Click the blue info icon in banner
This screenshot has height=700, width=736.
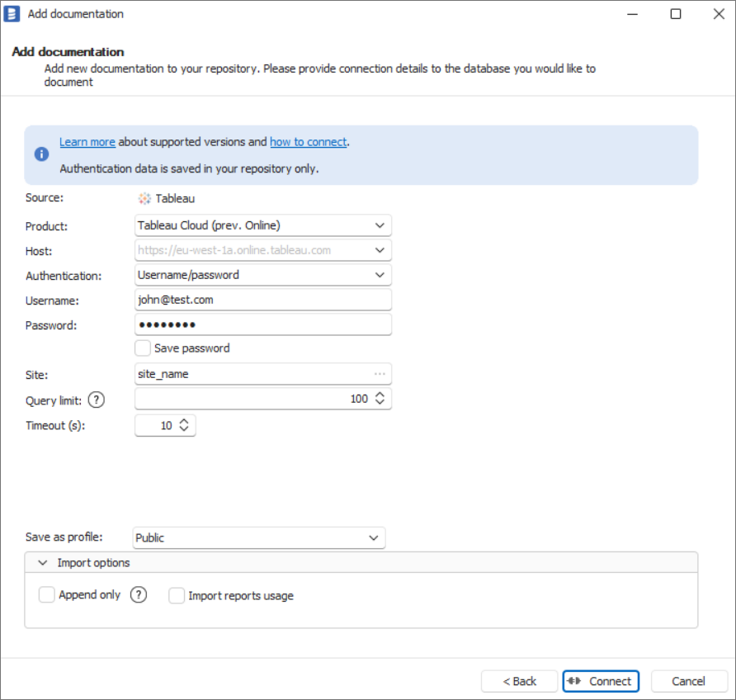[42, 154]
